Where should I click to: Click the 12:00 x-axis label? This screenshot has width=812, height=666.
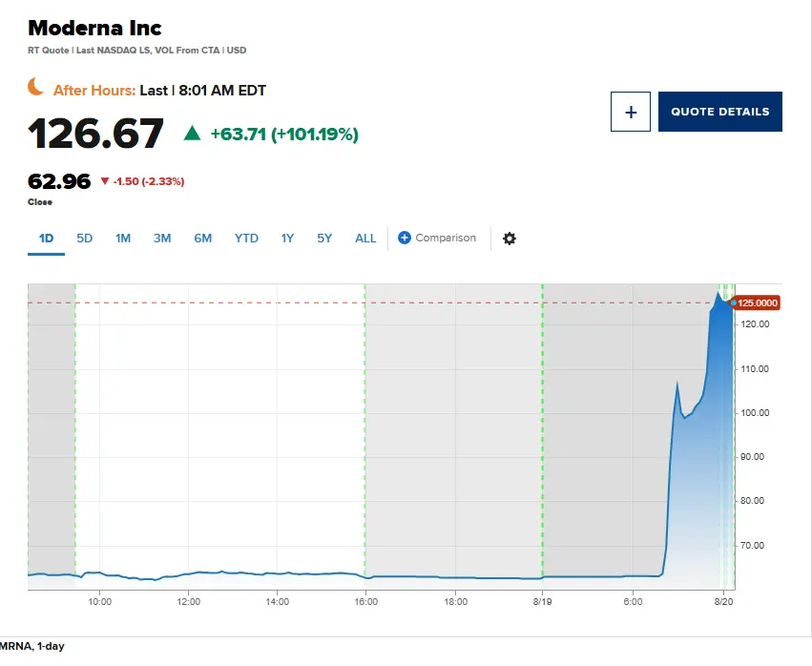(x=188, y=602)
